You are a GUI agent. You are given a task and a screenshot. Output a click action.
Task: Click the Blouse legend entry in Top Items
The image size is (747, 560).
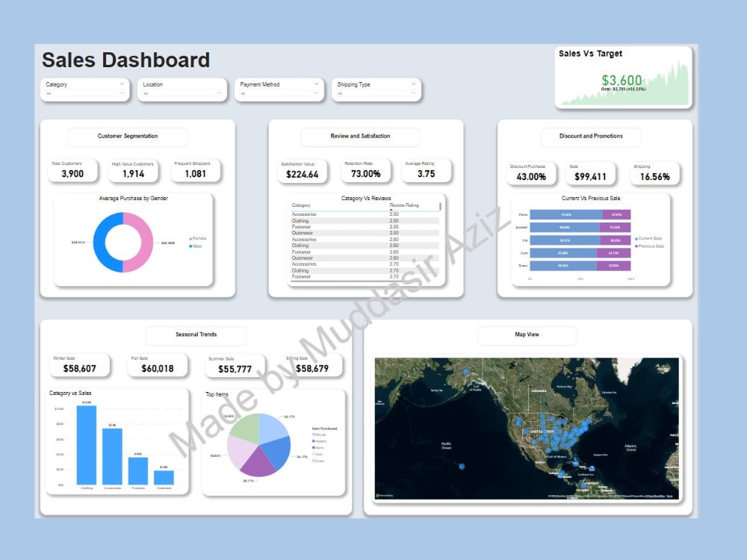pyautogui.click(x=319, y=435)
